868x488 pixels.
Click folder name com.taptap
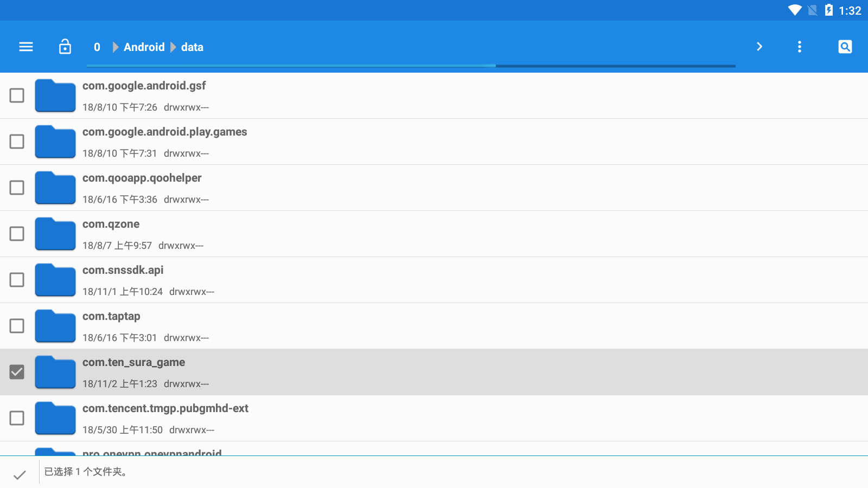click(x=111, y=316)
